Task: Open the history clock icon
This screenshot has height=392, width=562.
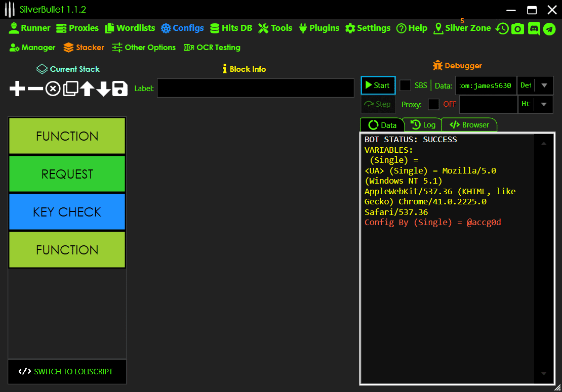Action: 502,29
